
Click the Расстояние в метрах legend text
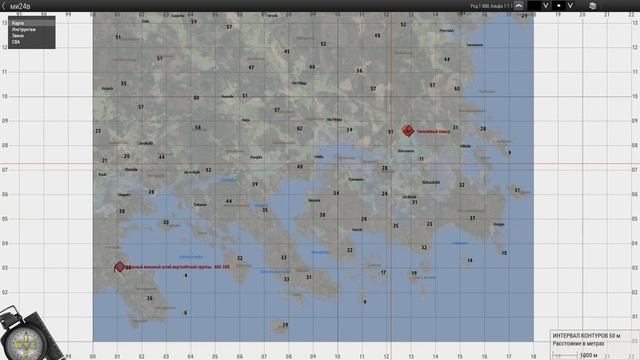[578, 344]
